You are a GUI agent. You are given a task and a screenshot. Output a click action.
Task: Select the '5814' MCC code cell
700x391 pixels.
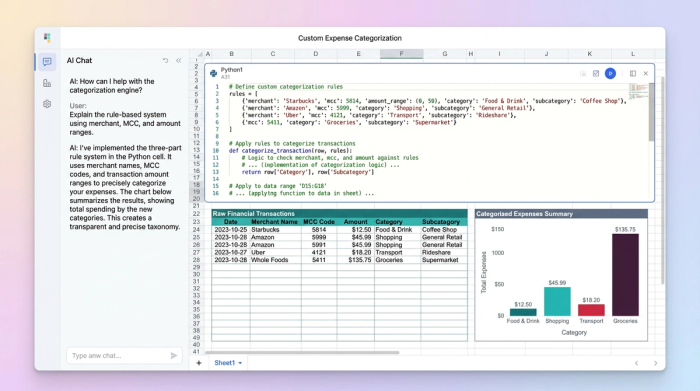(x=319, y=230)
